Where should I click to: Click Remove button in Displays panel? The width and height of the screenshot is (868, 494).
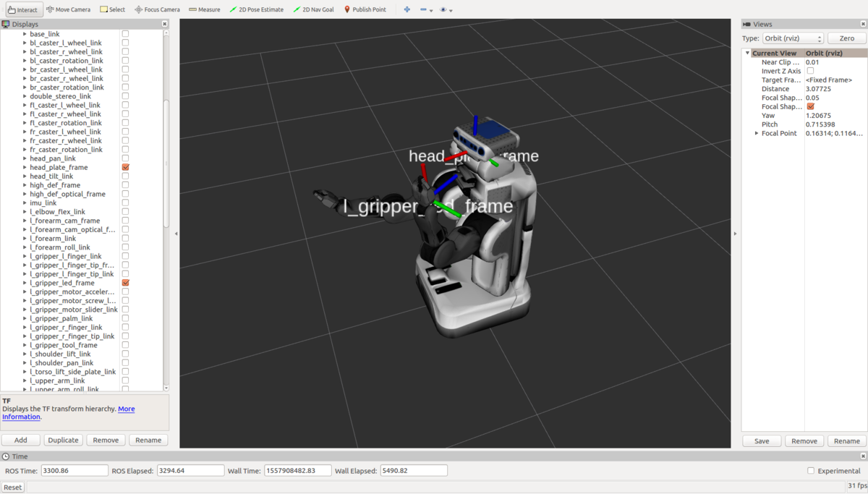(106, 440)
